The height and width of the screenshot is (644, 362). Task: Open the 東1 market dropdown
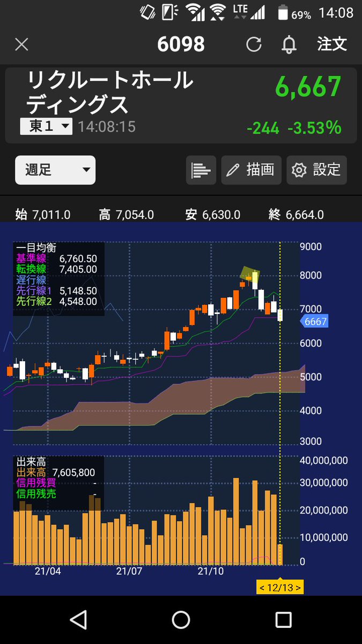coord(46,126)
